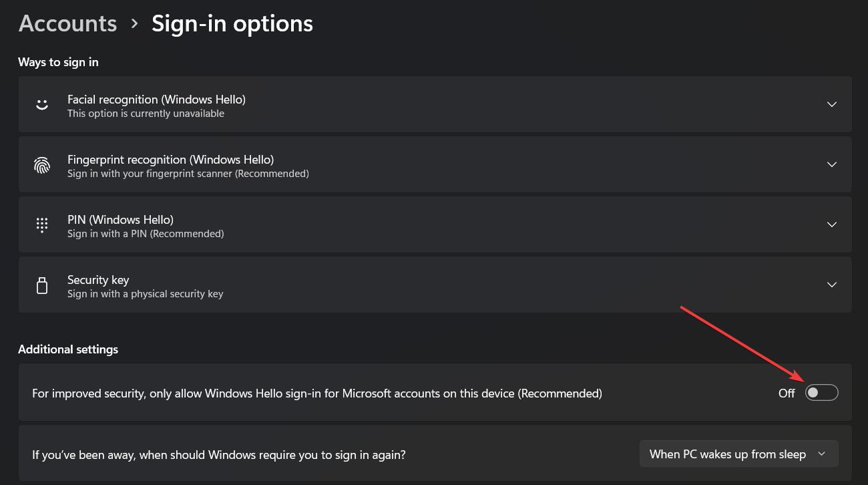
Task: Click 'This option is currently unavailable' text
Action: 146,114
